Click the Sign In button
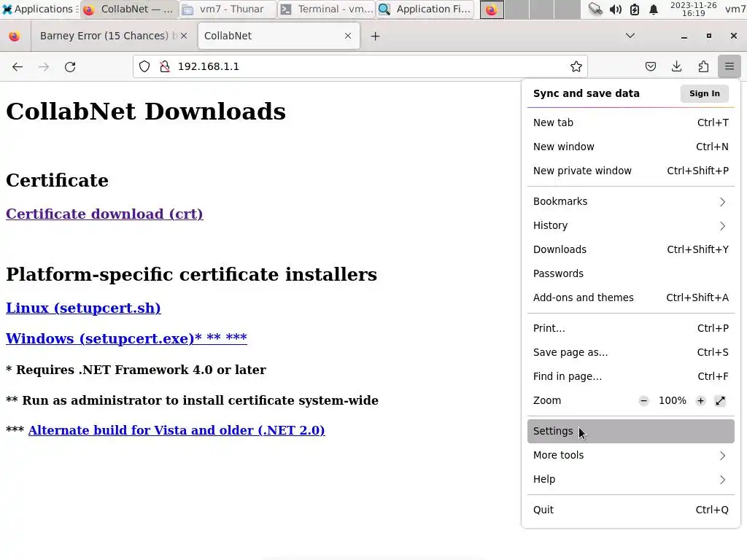The width and height of the screenshot is (747, 560). [705, 93]
